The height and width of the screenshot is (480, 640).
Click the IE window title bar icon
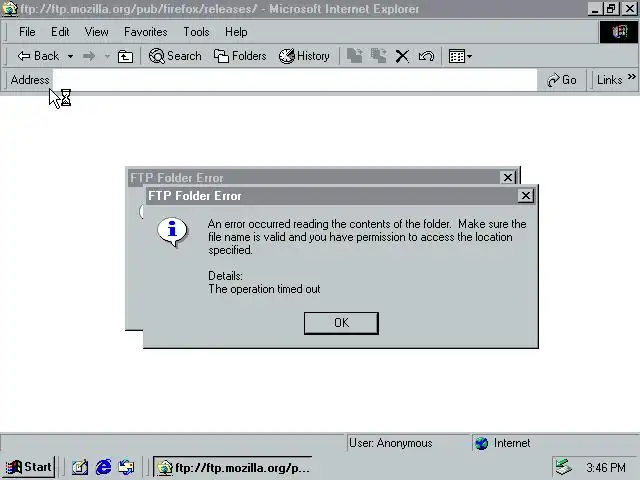(x=9, y=9)
